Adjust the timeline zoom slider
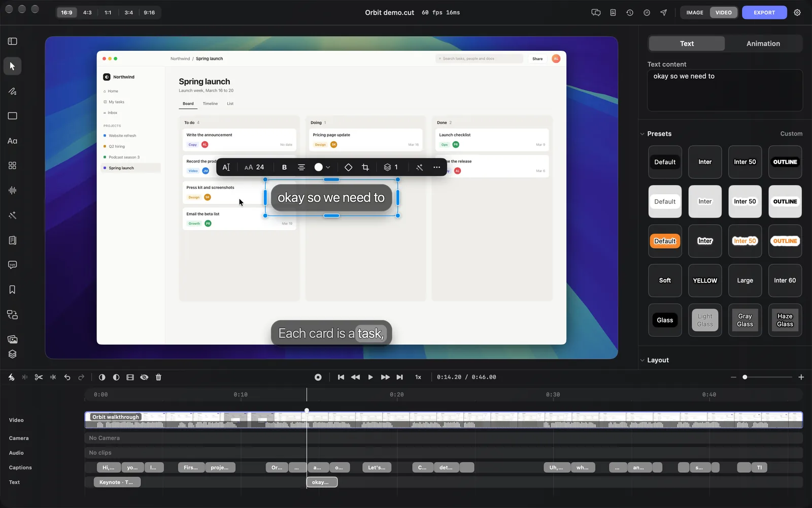Viewport: 812px width, 508px height. 767,377
